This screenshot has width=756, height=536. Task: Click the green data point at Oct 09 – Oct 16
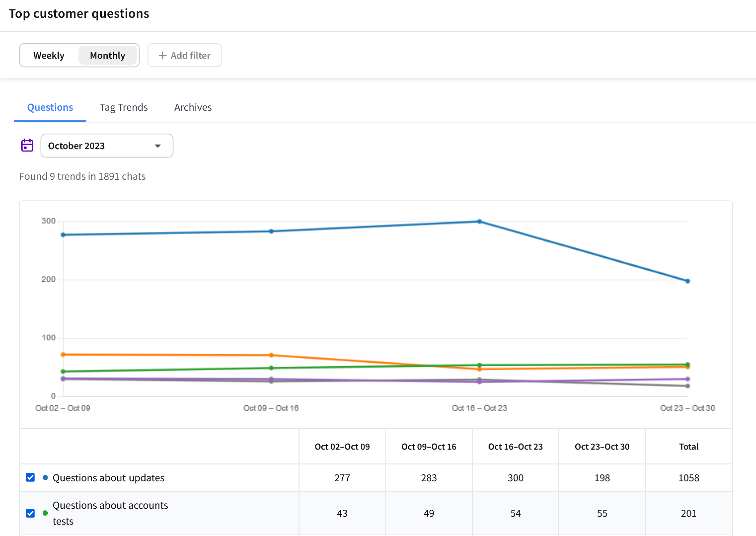coord(271,368)
